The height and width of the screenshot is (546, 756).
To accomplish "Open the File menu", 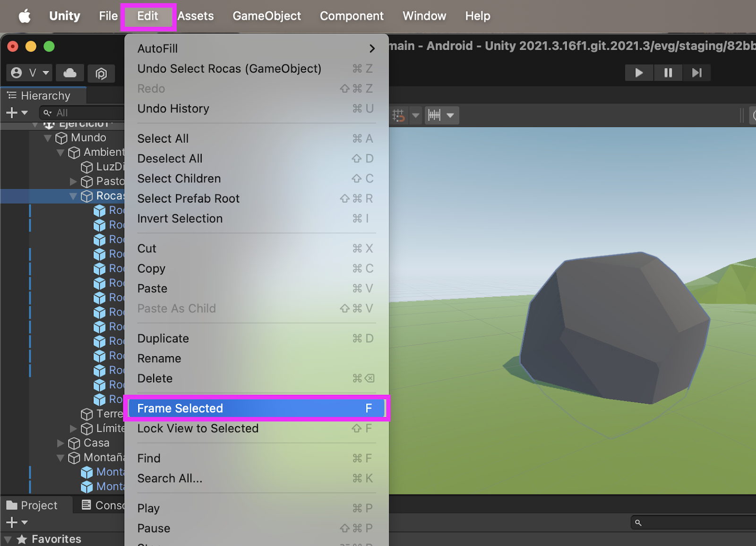I will point(108,16).
